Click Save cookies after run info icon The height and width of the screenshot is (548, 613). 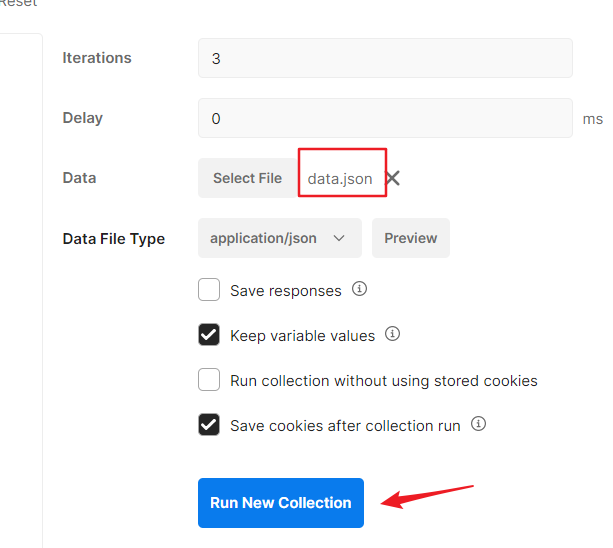[x=479, y=424]
